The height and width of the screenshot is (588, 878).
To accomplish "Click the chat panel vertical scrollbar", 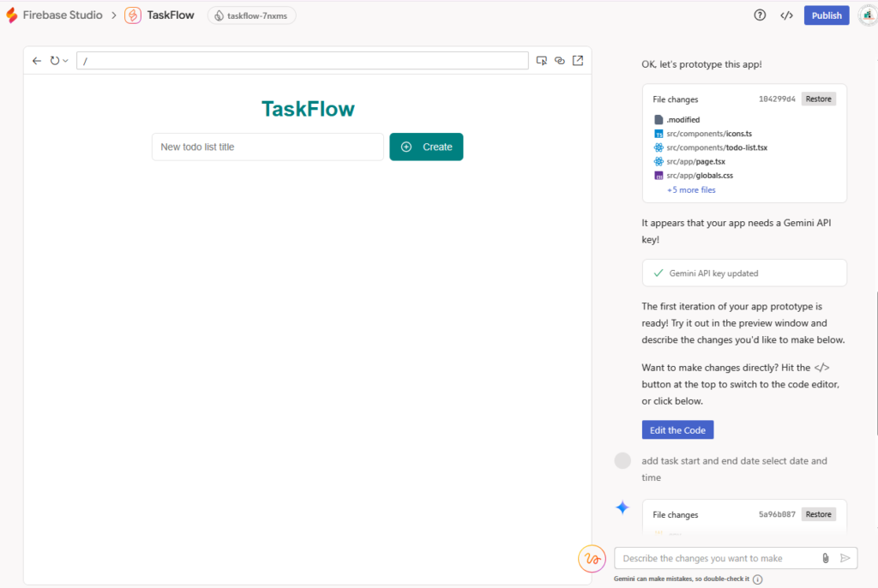I will [x=875, y=363].
